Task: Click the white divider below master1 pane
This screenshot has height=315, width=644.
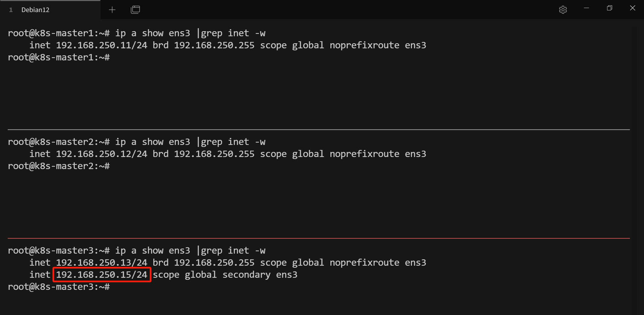Action: click(x=319, y=129)
